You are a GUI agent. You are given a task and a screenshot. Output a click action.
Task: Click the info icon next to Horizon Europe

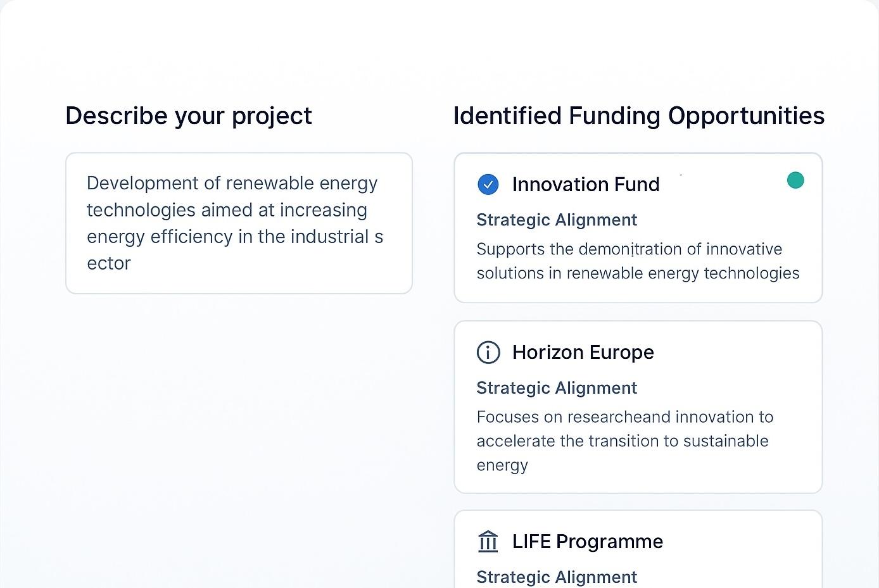pyautogui.click(x=488, y=353)
